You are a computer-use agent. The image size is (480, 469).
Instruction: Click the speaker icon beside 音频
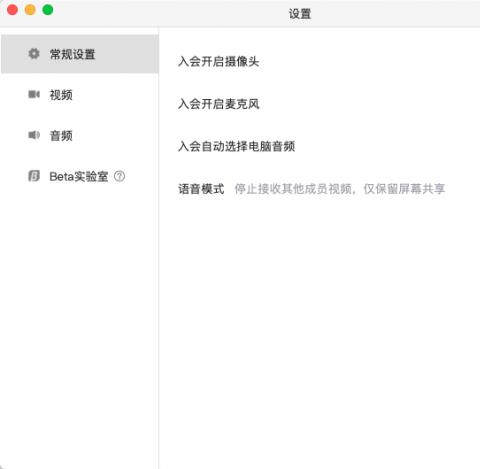coord(34,135)
